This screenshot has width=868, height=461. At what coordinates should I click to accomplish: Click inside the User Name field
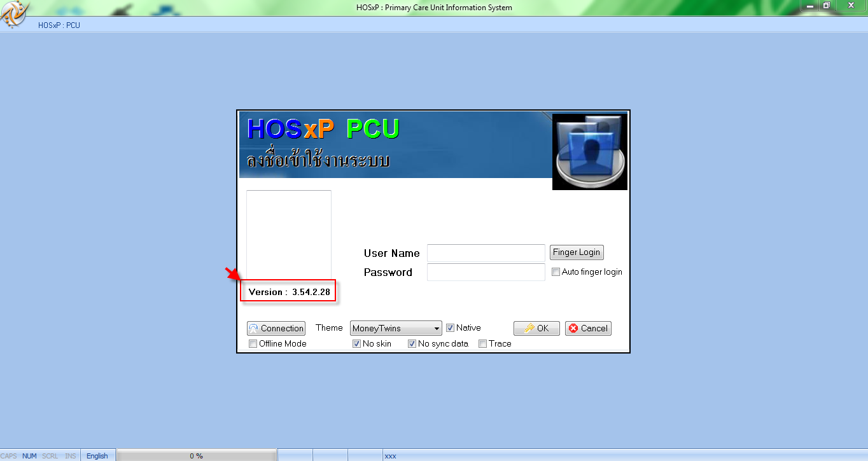pyautogui.click(x=486, y=253)
